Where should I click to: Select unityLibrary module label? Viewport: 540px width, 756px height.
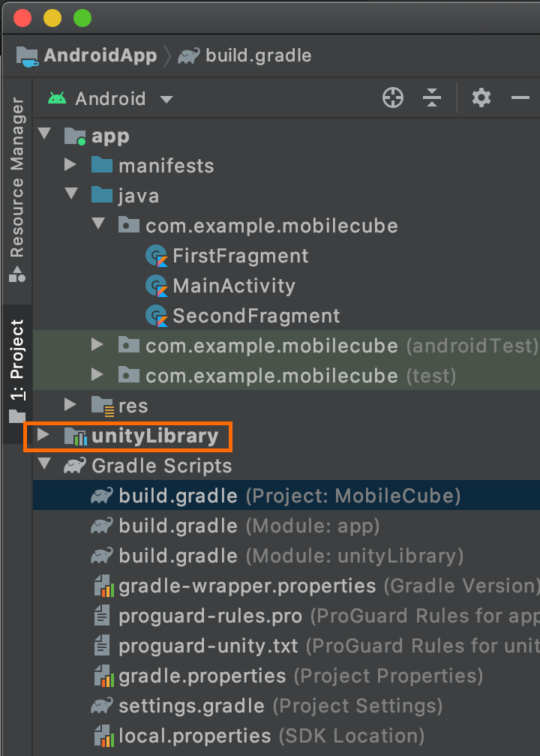(154, 436)
